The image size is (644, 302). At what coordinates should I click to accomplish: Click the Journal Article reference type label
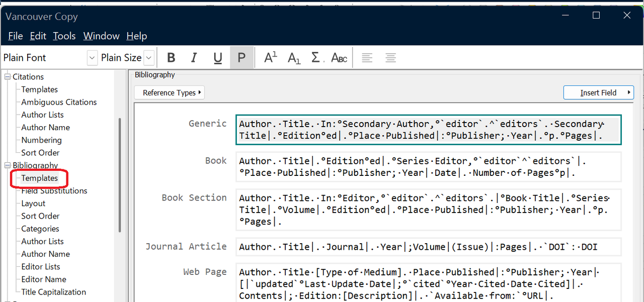pos(186,247)
